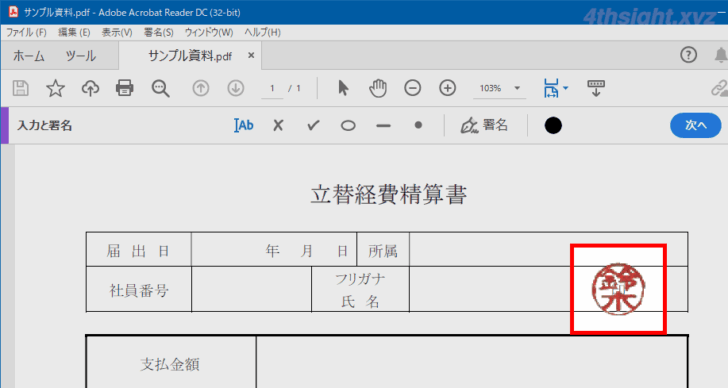Open the ヘルプ(H) menu
This screenshot has height=388, width=728.
tap(262, 32)
